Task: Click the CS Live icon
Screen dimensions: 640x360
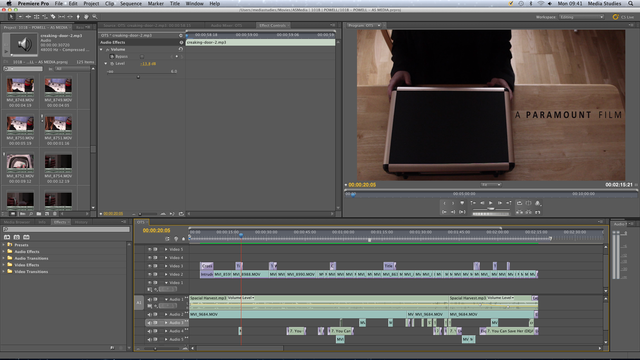Action: coord(616,17)
